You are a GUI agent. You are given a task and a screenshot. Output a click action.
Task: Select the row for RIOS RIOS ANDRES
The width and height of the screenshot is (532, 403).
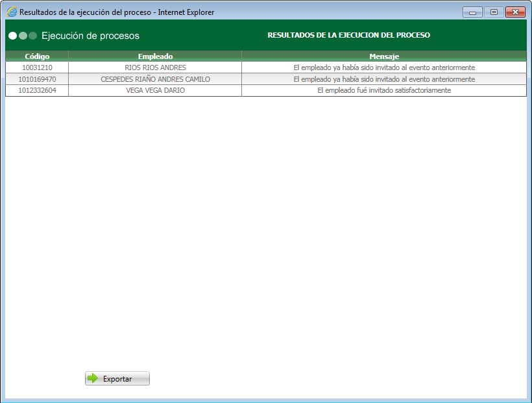[x=154, y=67]
